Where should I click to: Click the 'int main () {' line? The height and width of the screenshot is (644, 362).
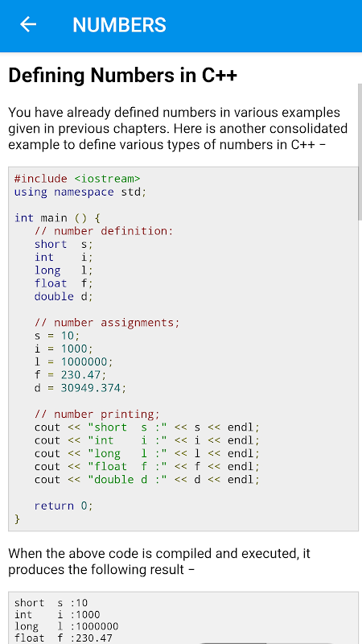[57, 217]
